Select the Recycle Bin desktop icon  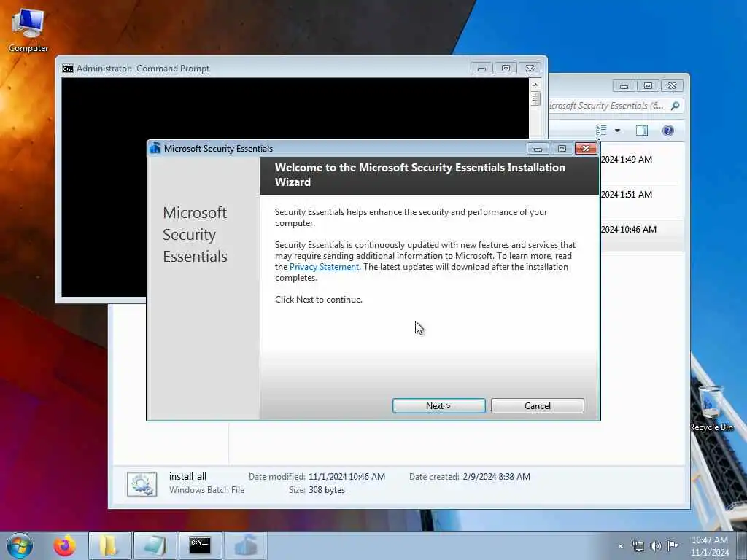(x=711, y=408)
